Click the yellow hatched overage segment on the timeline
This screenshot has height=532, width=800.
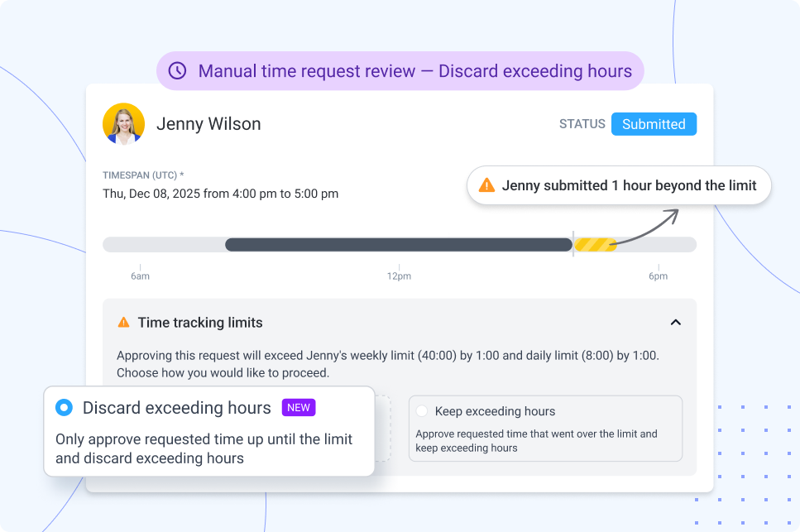597,244
